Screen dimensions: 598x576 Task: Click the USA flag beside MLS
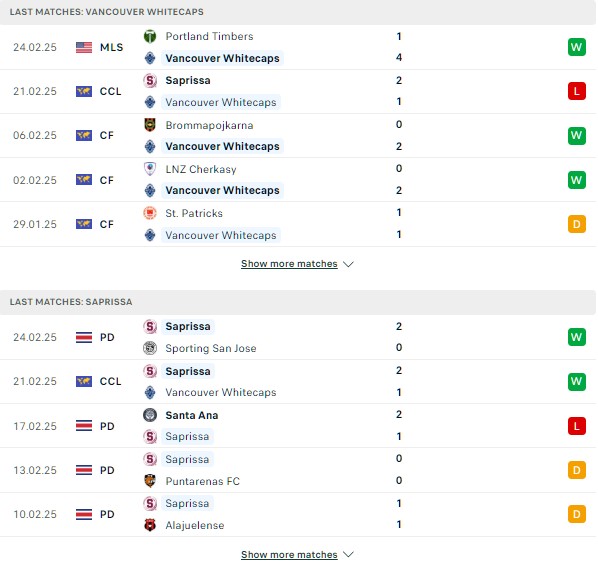tap(84, 47)
